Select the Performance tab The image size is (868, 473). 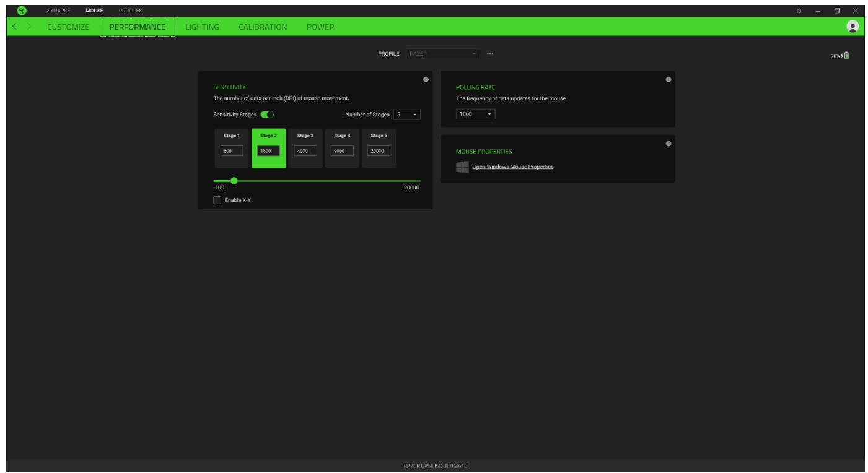tap(138, 27)
